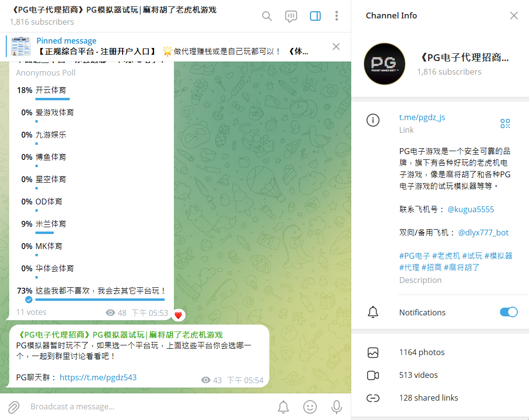Attach a file with the paperclip icon
Screen dimensions: 529x420
[14, 407]
